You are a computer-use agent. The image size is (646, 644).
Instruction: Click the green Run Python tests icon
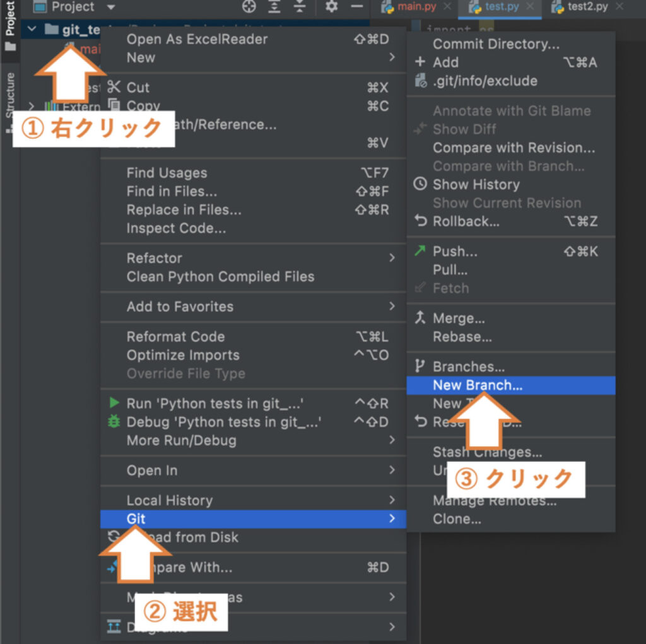(x=114, y=403)
